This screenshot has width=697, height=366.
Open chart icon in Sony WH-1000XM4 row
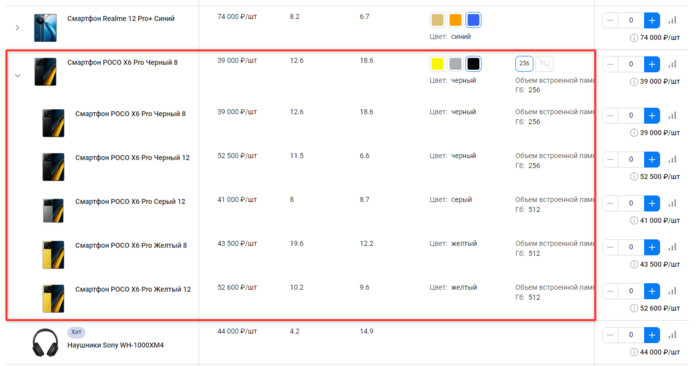coord(673,335)
